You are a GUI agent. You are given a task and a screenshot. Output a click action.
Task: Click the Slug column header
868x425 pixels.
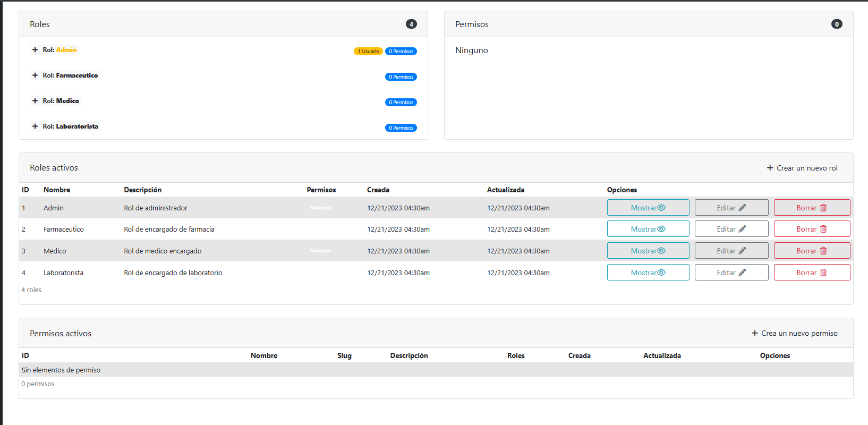pyautogui.click(x=344, y=355)
